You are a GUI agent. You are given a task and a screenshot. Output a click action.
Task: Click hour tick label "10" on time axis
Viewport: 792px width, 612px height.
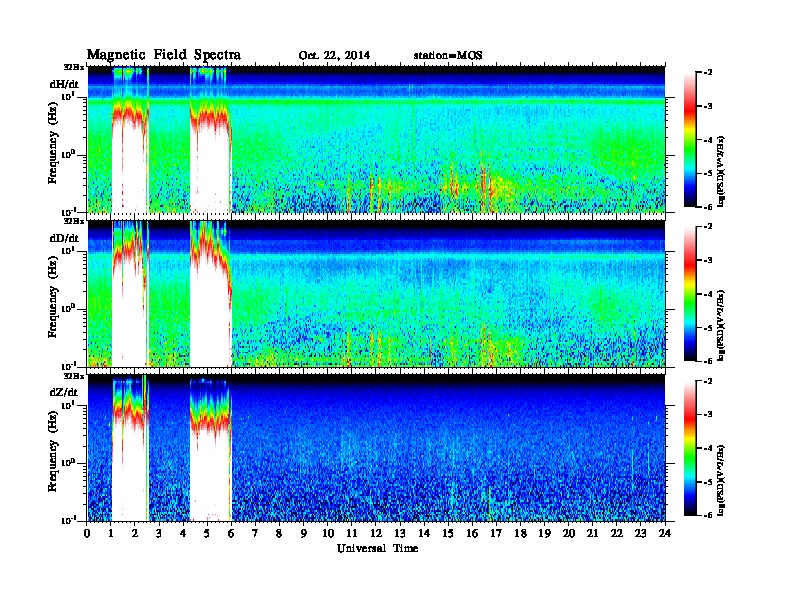pos(328,534)
